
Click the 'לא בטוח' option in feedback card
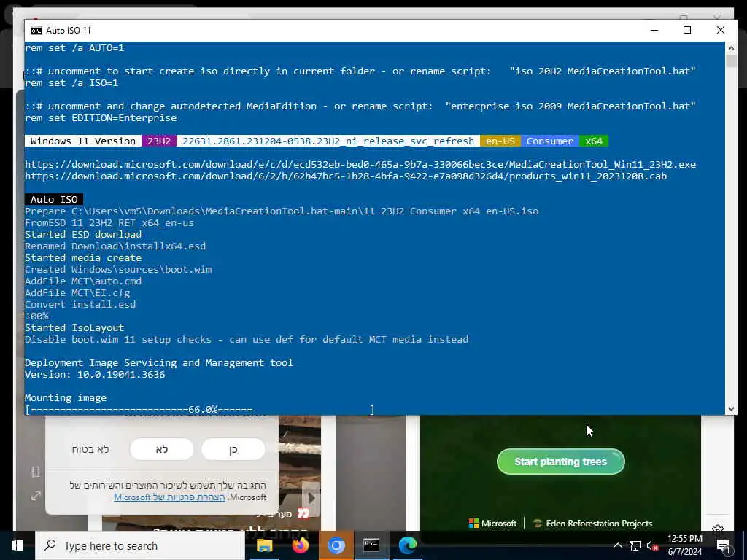pos(90,449)
